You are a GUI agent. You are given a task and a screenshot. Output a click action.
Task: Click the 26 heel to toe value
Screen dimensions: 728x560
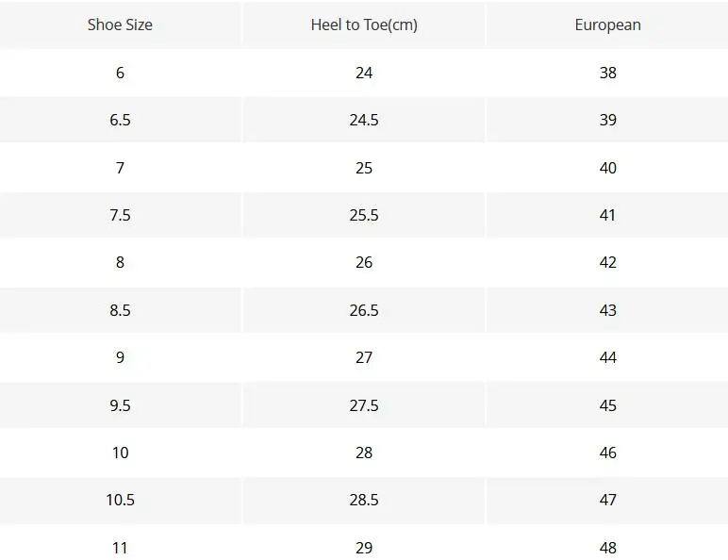click(x=364, y=263)
